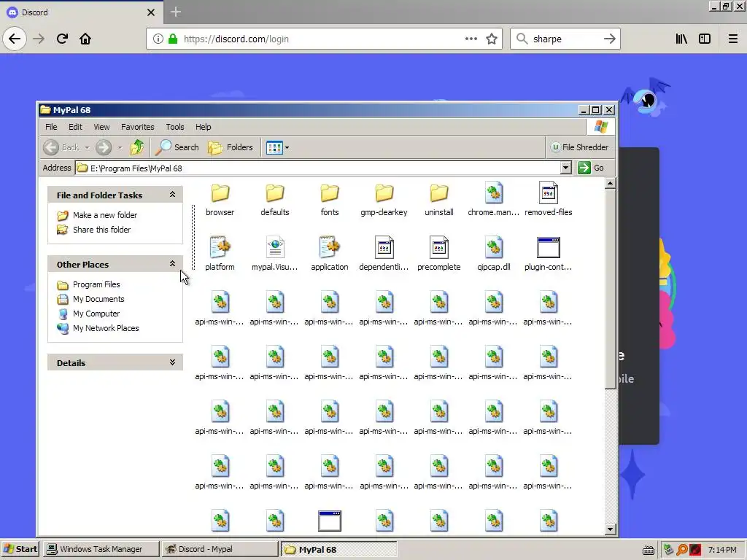Image resolution: width=747 pixels, height=560 pixels.
Task: Toggle the Folders pane button
Action: tap(231, 147)
